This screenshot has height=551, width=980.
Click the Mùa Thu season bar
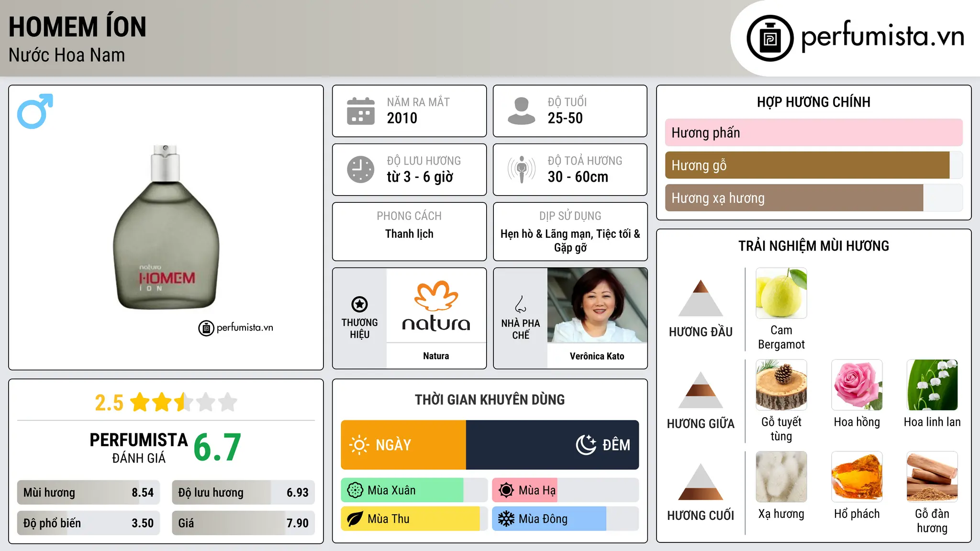pos(414,519)
